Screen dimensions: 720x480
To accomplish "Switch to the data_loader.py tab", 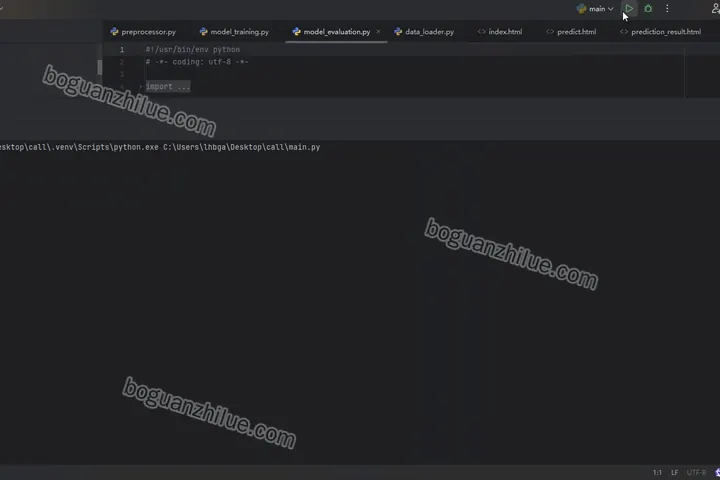I will click(x=424, y=32).
